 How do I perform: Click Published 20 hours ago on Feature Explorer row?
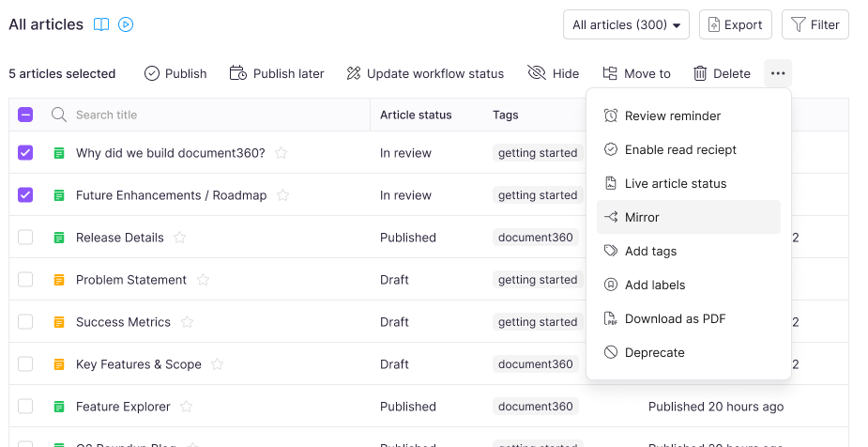coord(716,407)
